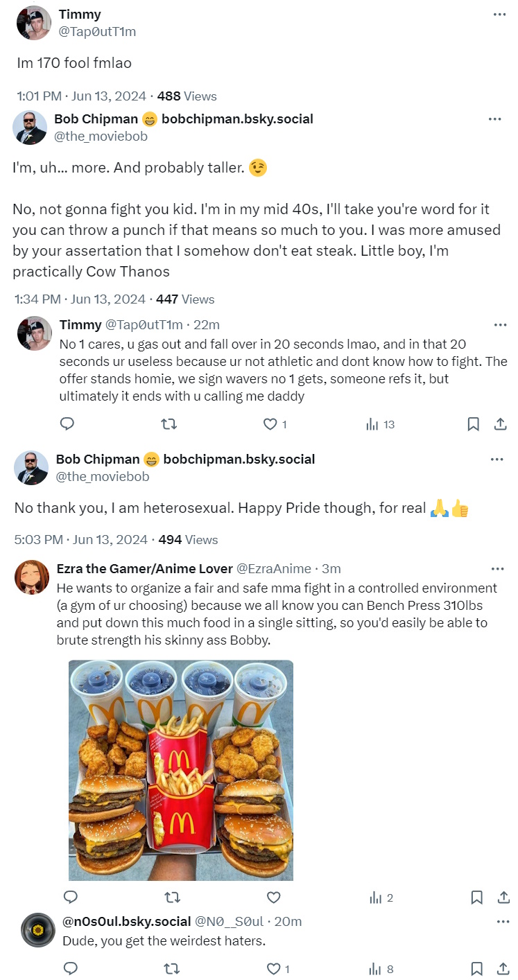Screen dimensions: 518x980
Task: Like Ezra the Gamer's McDonald's tweet
Action: pyautogui.click(x=274, y=898)
